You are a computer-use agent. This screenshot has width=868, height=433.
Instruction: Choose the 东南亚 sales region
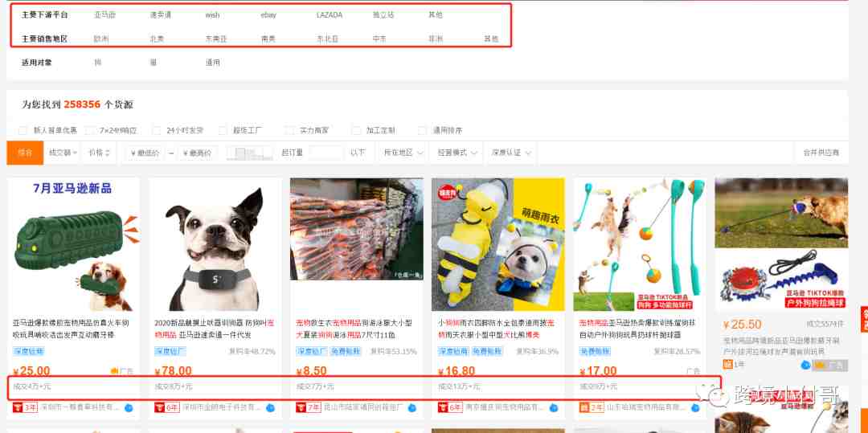tap(216, 39)
